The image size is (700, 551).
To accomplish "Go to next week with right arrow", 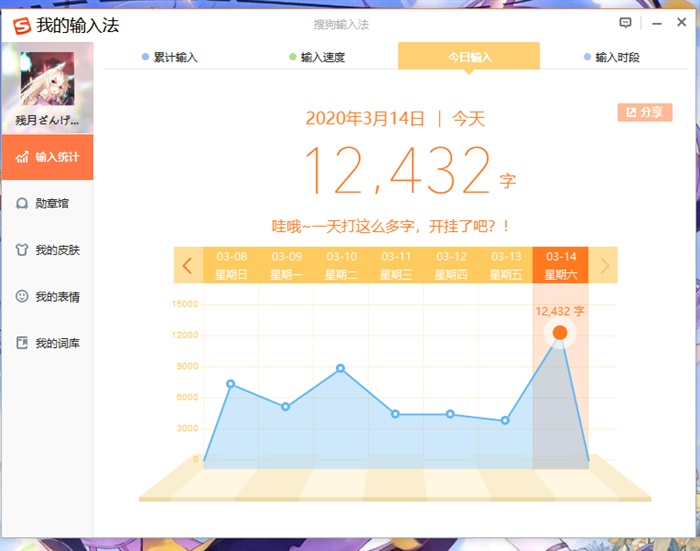I will pos(604,265).
